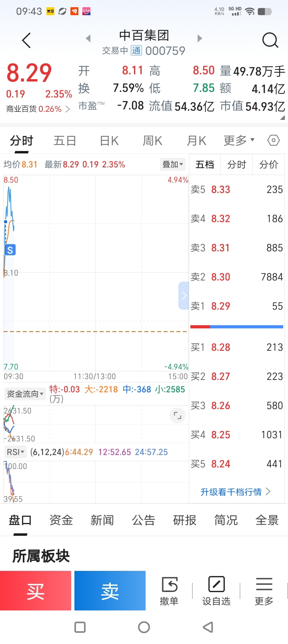Tap the intraday price line chart
This screenshot has width=288, height=644.
tap(96, 273)
